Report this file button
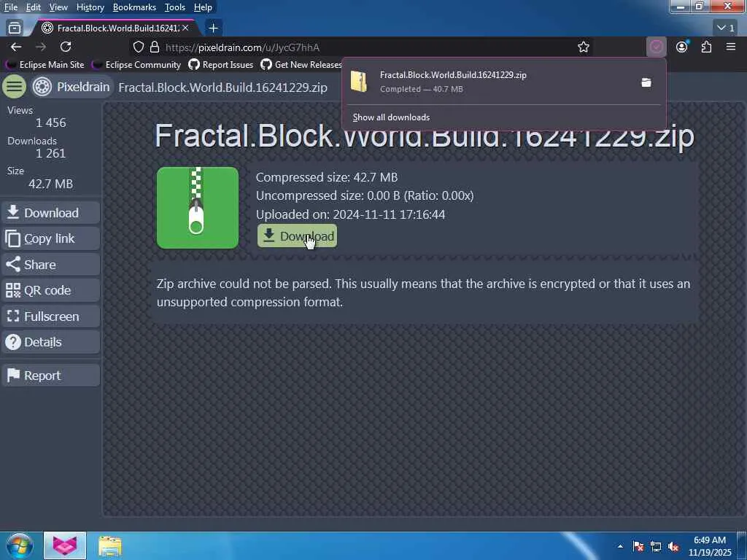Image resolution: width=747 pixels, height=560 pixels. (x=51, y=376)
